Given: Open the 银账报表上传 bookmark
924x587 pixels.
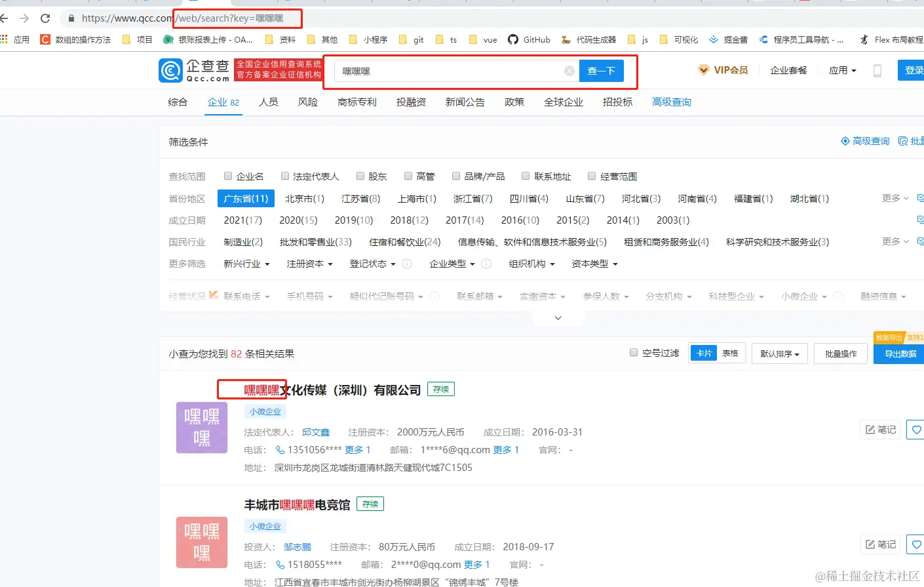Looking at the screenshot, I should [x=208, y=40].
